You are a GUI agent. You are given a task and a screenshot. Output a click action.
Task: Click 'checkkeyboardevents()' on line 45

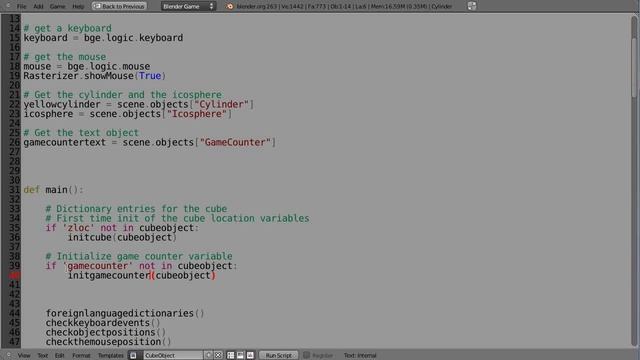coord(103,323)
